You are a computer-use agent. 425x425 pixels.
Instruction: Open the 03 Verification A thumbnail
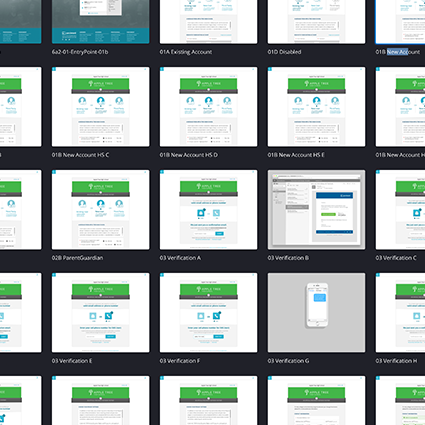208,210
